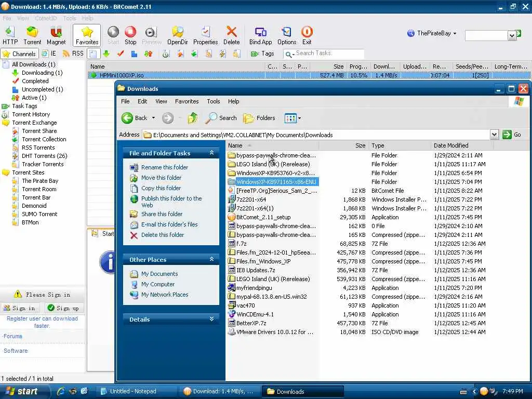The image size is (532, 399).
Task: Collapse File and Folder Tasks panel
Action: point(212,153)
